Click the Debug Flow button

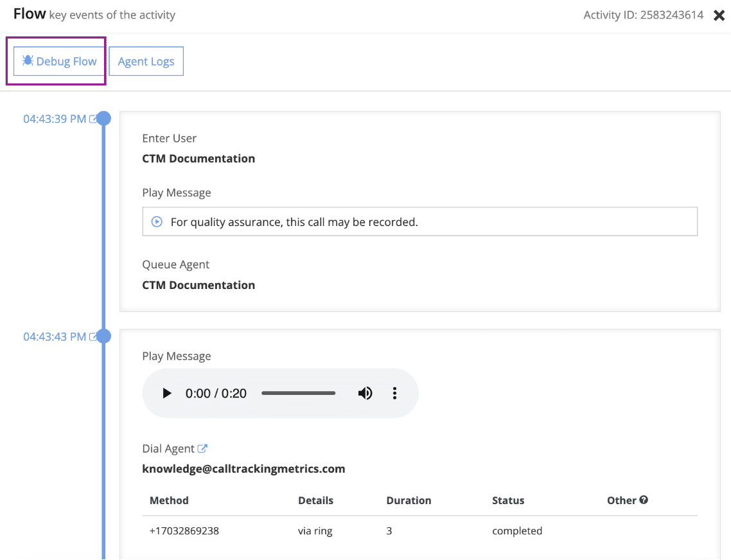click(x=58, y=61)
